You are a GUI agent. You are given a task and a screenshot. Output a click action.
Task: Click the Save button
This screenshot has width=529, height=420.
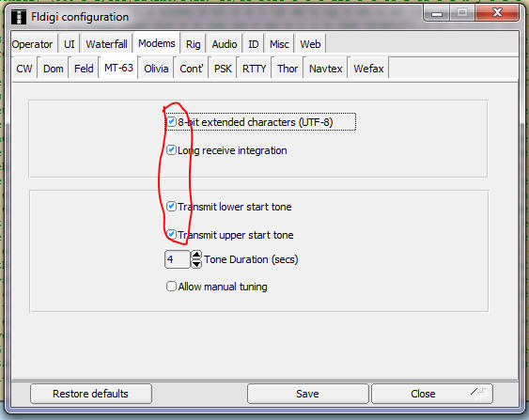pyautogui.click(x=307, y=394)
